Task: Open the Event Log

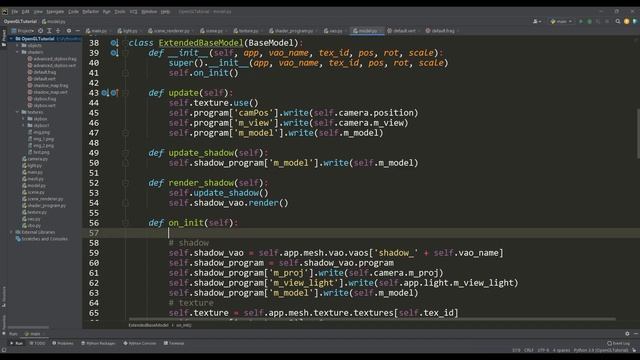Action: 618,343
